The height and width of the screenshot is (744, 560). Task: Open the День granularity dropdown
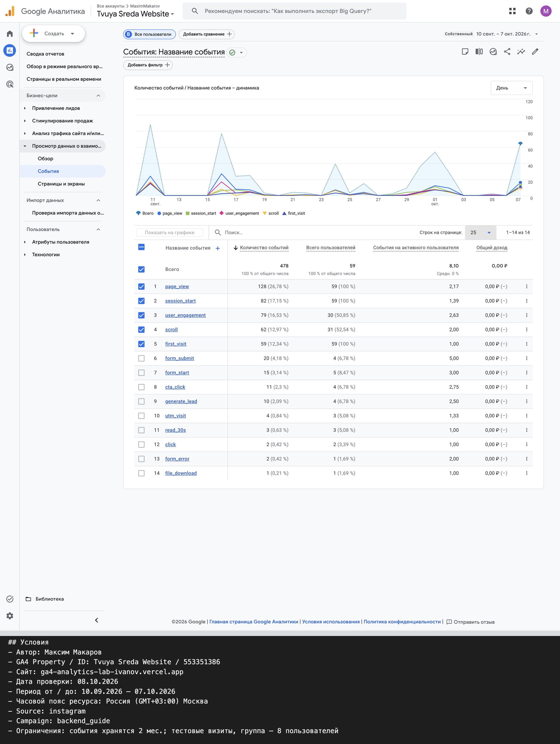click(511, 88)
